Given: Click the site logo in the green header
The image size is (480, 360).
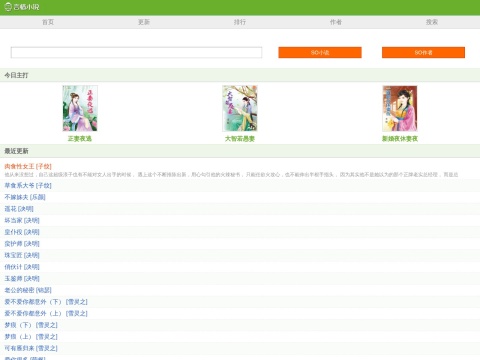Looking at the screenshot, I should point(22,7).
